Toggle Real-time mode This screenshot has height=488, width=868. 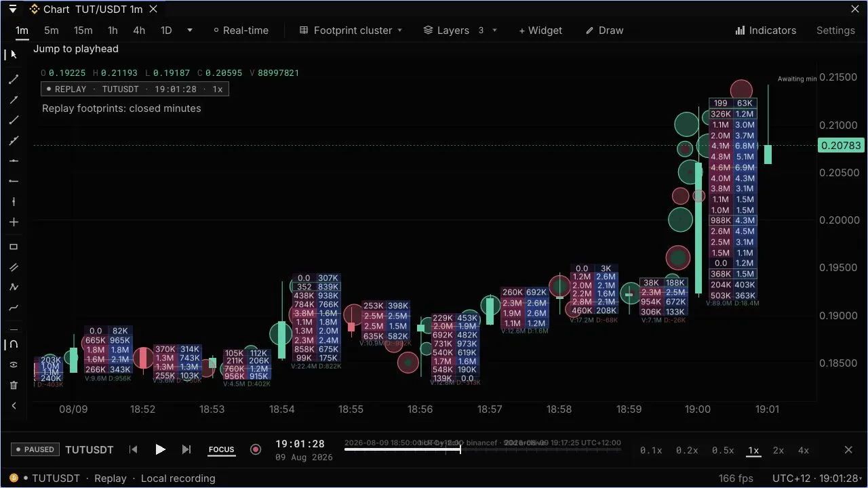coord(241,30)
